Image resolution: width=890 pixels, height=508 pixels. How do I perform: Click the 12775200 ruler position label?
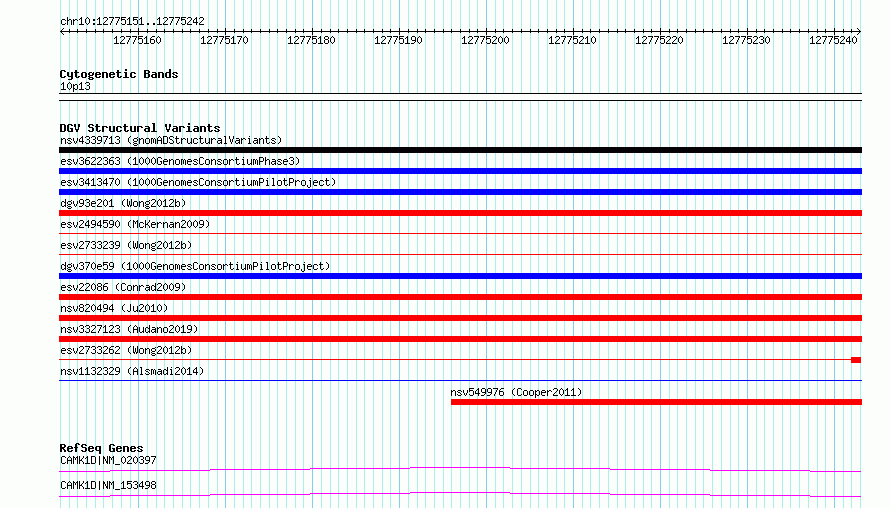pyautogui.click(x=485, y=40)
